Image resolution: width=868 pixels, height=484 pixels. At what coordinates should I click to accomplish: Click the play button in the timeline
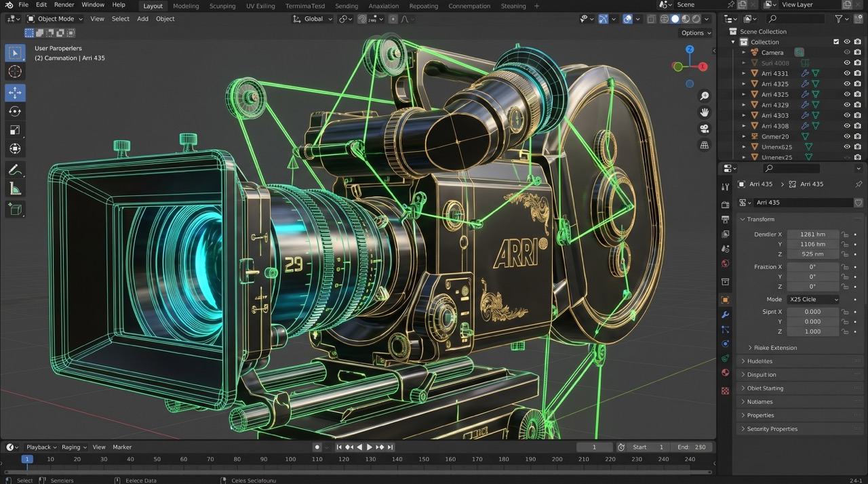(370, 447)
